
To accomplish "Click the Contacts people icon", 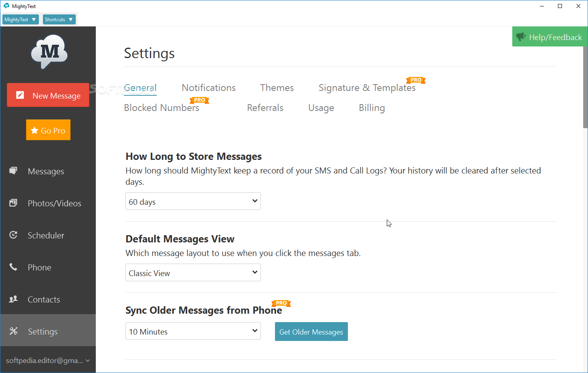I will tap(13, 299).
